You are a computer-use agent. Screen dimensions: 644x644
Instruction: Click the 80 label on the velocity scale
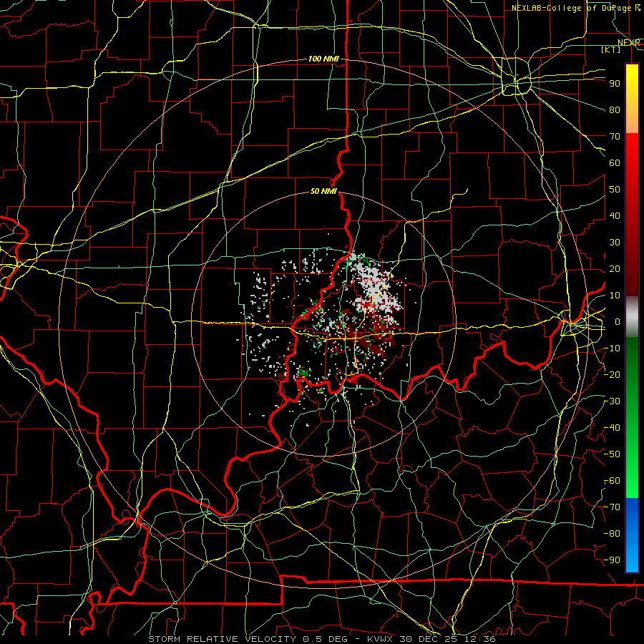tap(615, 110)
